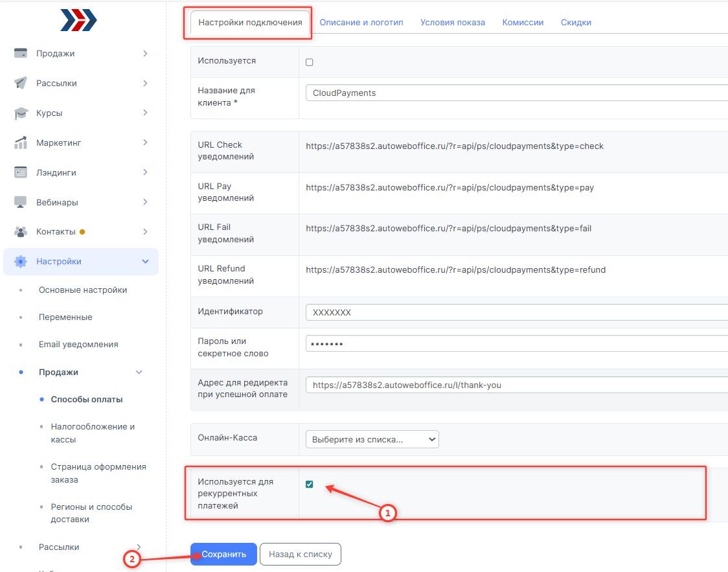Click the layout icon beside Лэндинги

[x=21, y=172]
